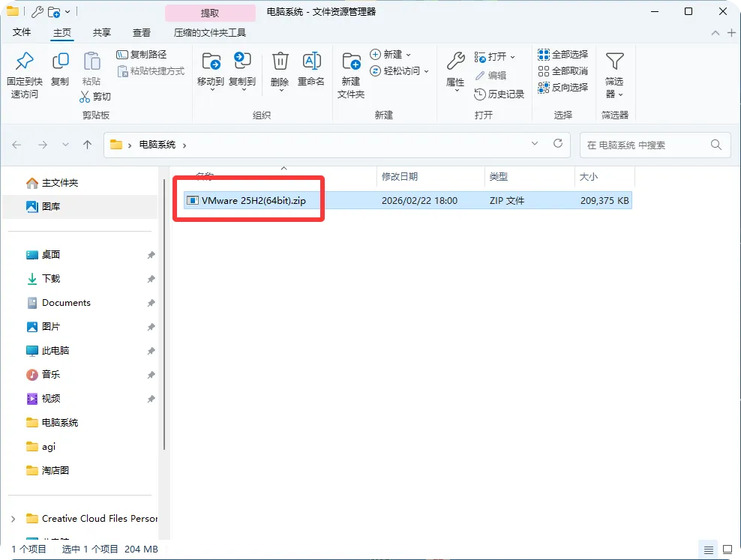The width and height of the screenshot is (741, 560).
Task: Select the VMware 25H2(64bit).zip file
Action: click(x=408, y=200)
